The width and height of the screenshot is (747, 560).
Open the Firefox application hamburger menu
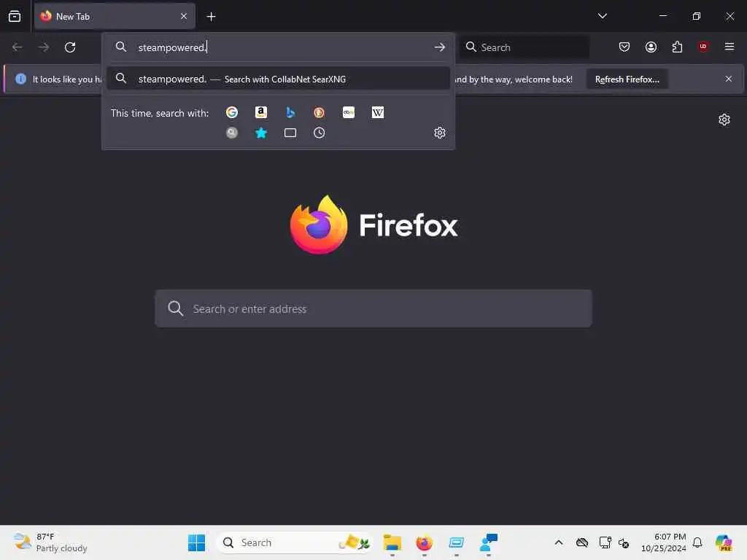(729, 47)
